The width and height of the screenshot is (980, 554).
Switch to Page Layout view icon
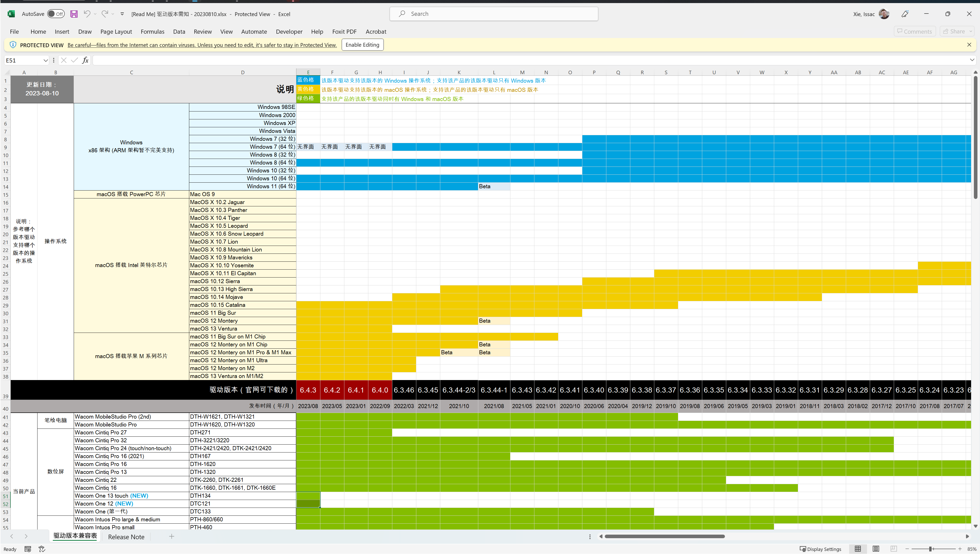[876, 549]
